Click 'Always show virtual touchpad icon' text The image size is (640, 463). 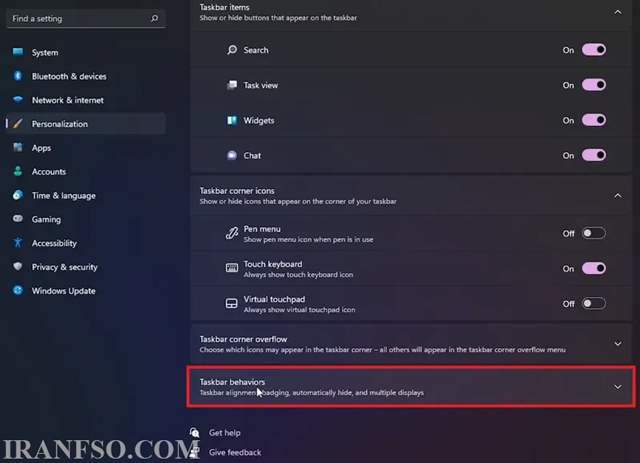pyautogui.click(x=299, y=310)
